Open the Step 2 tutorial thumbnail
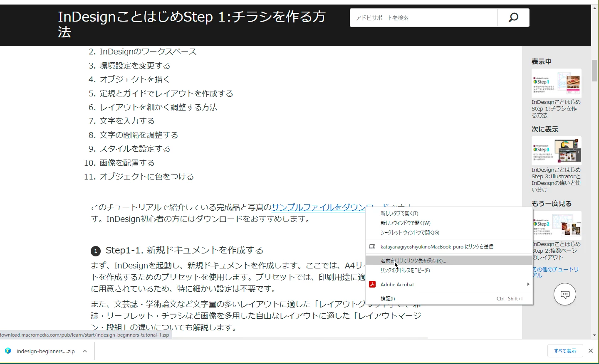Viewport: 599px width, 364px height. pos(557,225)
